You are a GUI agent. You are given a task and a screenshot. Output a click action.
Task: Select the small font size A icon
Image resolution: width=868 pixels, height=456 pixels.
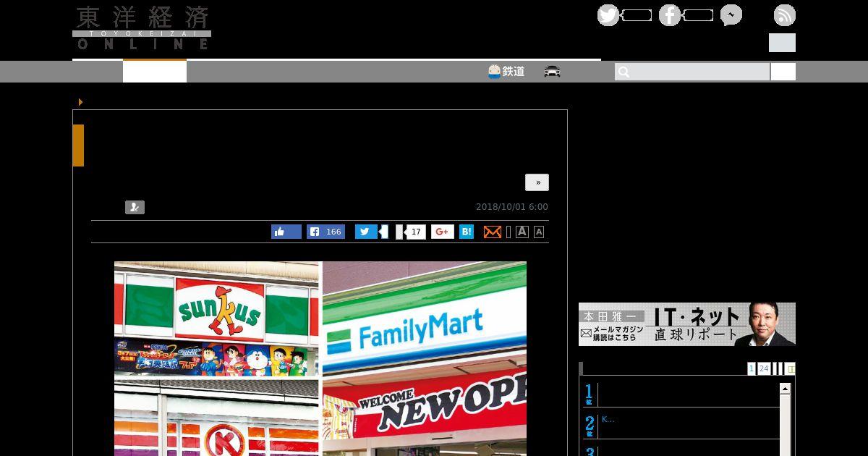pyautogui.click(x=539, y=232)
